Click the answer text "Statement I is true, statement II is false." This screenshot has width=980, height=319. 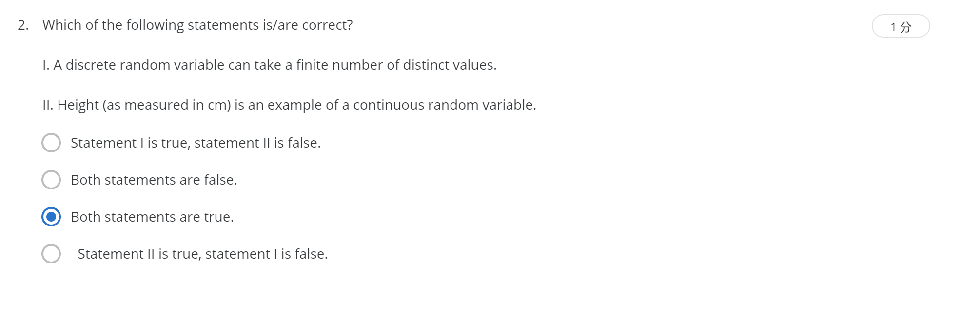tap(196, 143)
